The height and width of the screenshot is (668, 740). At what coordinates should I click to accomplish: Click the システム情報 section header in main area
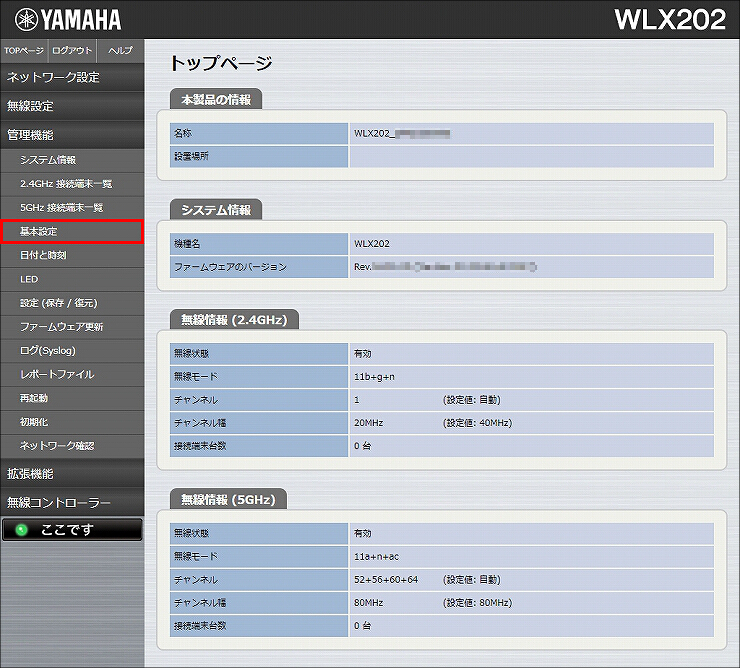pyautogui.click(x=216, y=210)
